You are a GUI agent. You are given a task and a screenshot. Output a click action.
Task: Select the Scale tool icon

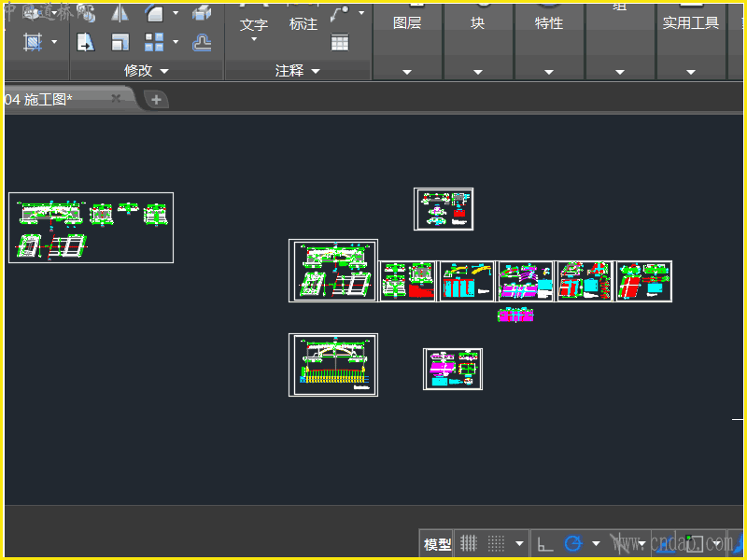click(120, 42)
